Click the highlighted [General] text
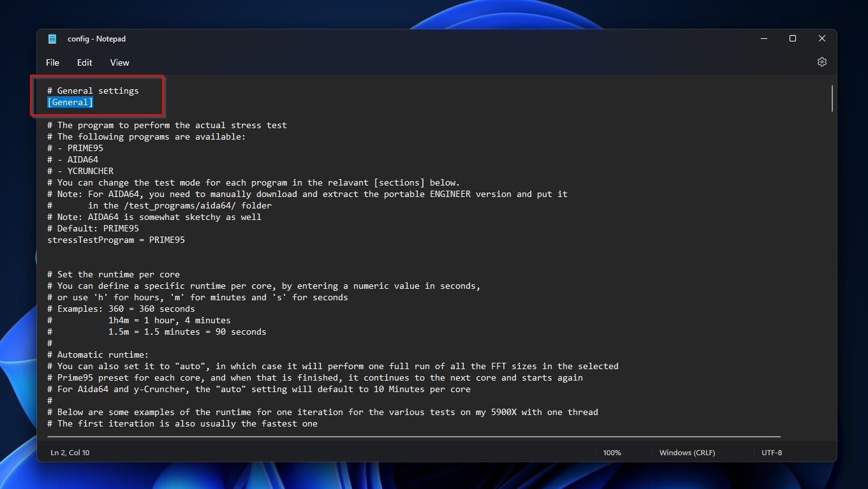The width and height of the screenshot is (868, 489). (x=70, y=102)
